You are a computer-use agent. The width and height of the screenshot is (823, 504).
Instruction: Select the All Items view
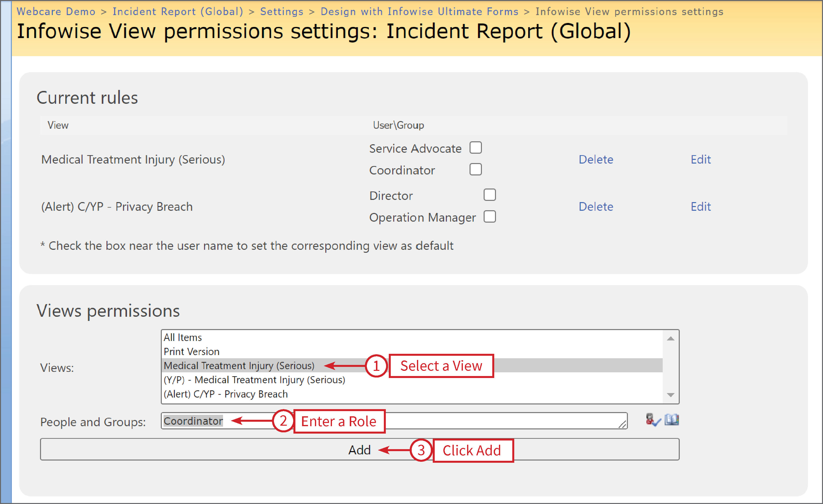[182, 337]
